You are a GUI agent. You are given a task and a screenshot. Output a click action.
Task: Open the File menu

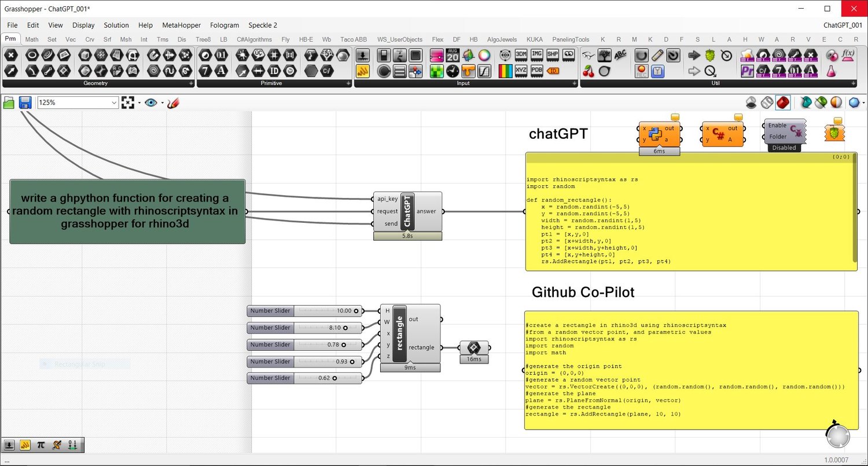12,25
